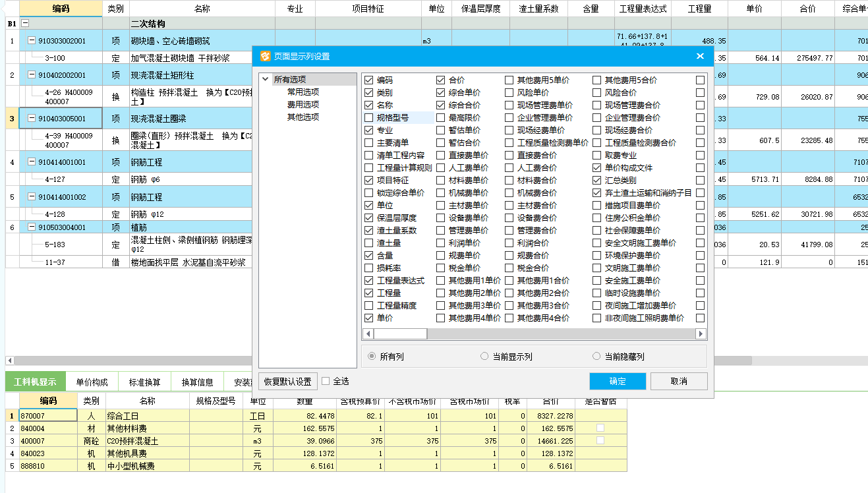Check the 风险单价 checkbox
Viewport: 868px width, 493px height.
[x=509, y=93]
